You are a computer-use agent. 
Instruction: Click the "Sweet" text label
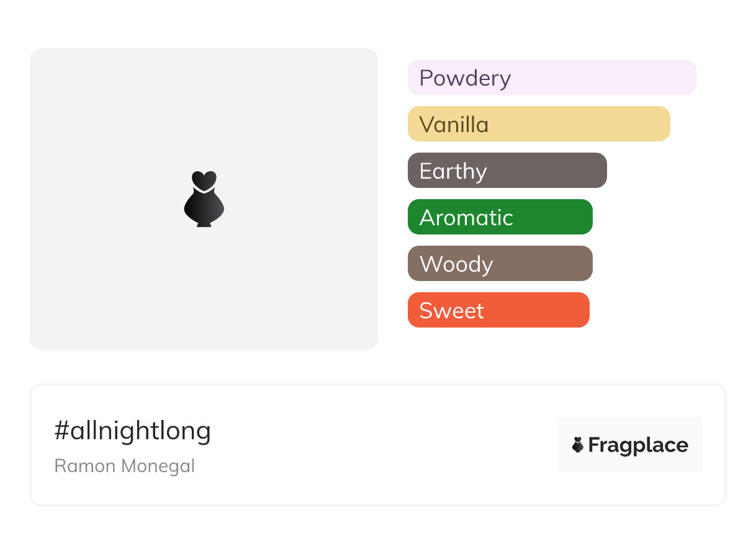(451, 311)
